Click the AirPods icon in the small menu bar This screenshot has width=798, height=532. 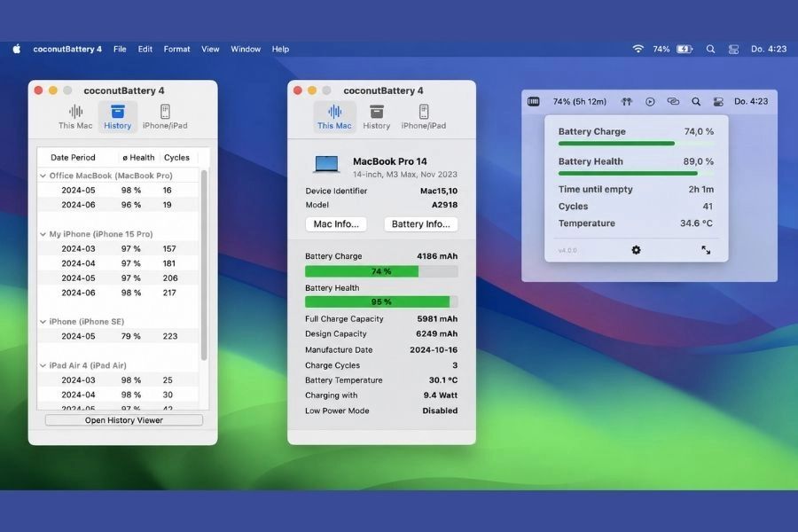click(627, 102)
